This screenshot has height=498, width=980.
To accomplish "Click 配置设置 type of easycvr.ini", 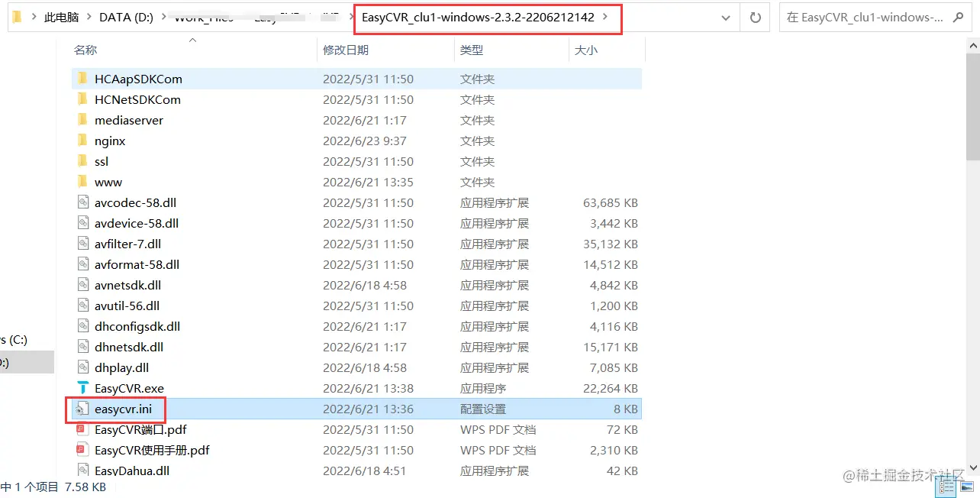I will coord(482,409).
